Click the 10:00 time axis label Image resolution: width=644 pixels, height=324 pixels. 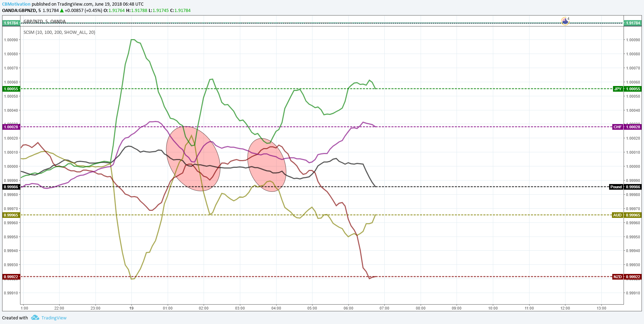[x=493, y=308]
